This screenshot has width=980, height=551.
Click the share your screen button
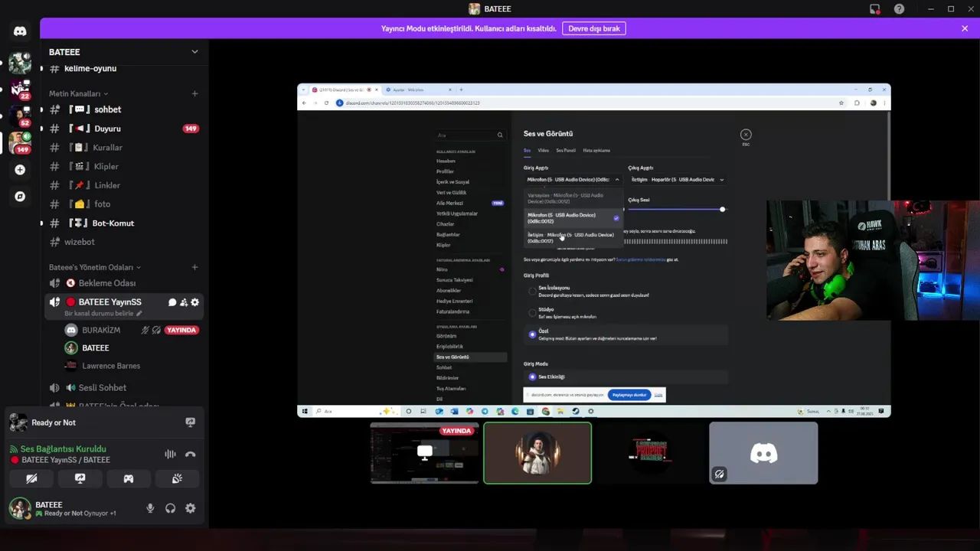(x=80, y=479)
